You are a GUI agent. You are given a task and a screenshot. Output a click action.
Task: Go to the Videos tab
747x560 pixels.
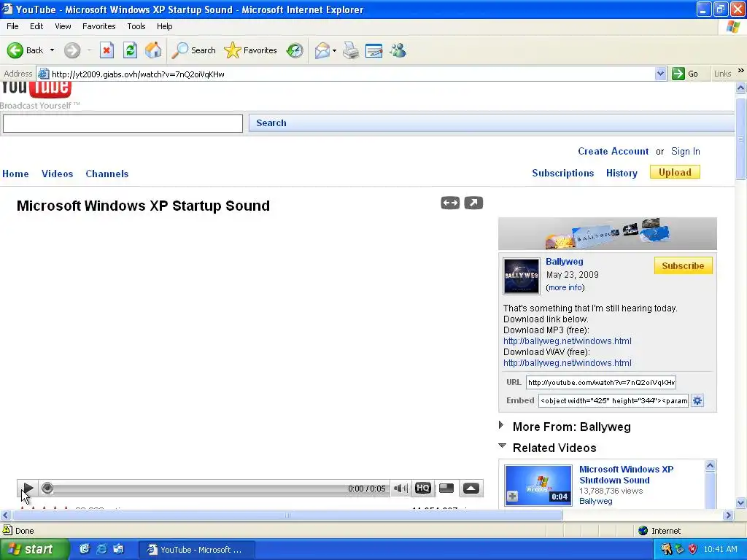tap(57, 174)
